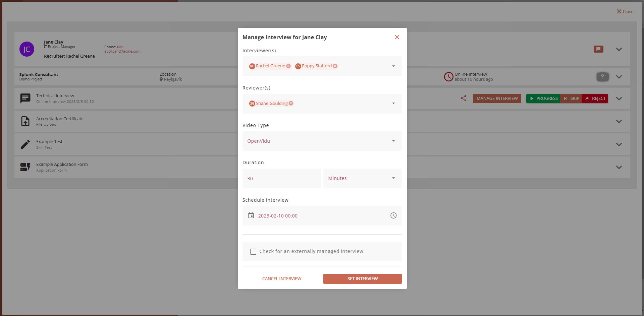Expand the Reviewer(s) dropdown
The height and width of the screenshot is (316, 644).
click(393, 103)
